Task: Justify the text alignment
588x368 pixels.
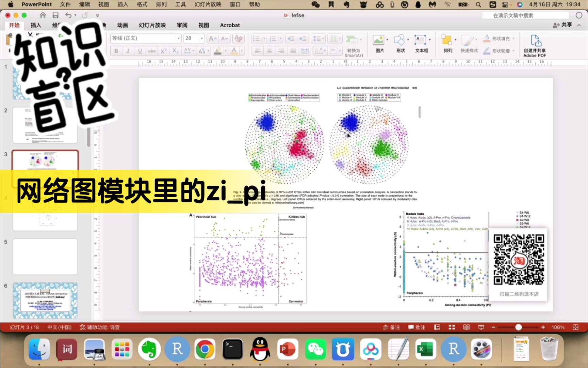Action: click(x=293, y=51)
